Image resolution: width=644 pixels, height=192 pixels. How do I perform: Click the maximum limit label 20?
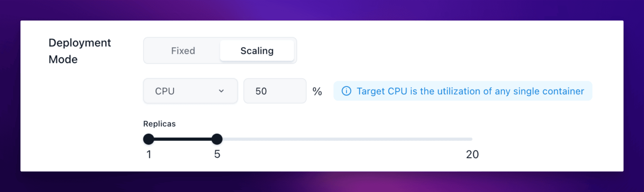(472, 154)
